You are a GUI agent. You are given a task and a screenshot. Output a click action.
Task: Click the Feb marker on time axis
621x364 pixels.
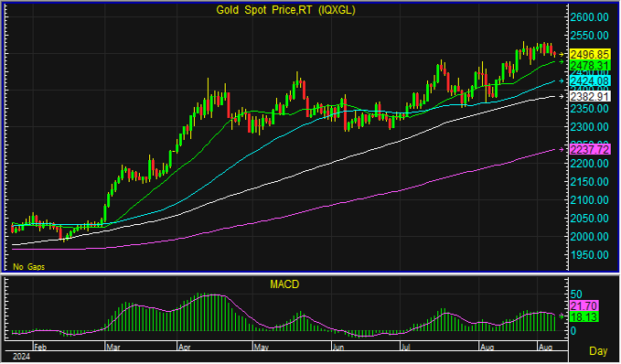click(40, 348)
